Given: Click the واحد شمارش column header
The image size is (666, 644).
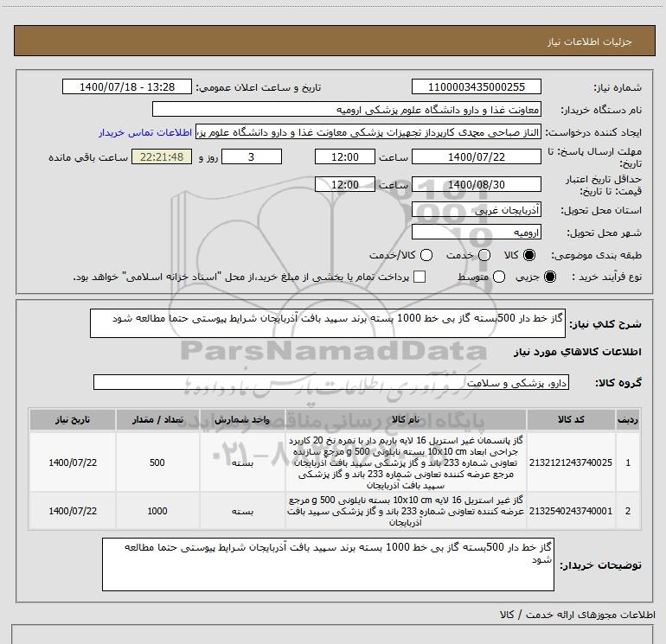Looking at the screenshot, I should point(242,420).
